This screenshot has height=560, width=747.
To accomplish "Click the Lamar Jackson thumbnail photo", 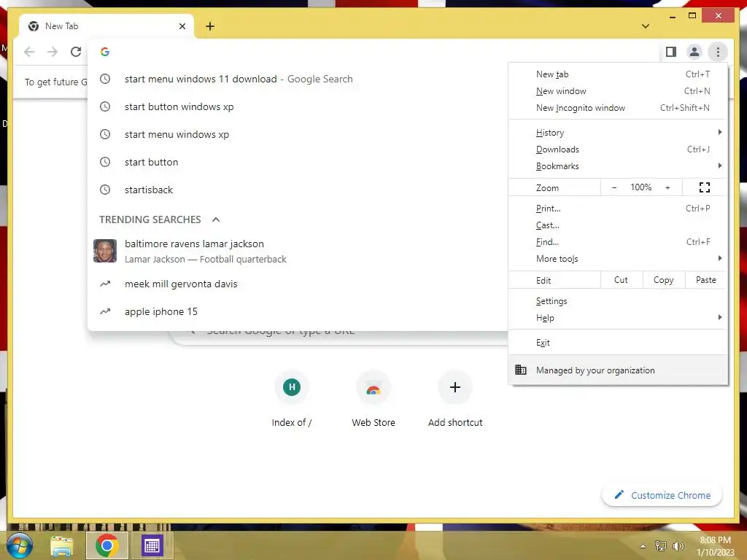I will coord(105,251).
